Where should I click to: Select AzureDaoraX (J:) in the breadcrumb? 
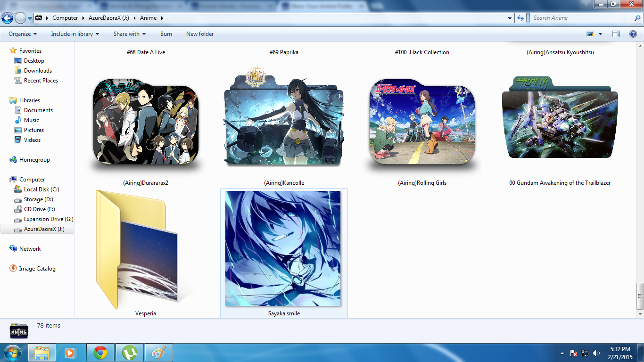pos(109,18)
